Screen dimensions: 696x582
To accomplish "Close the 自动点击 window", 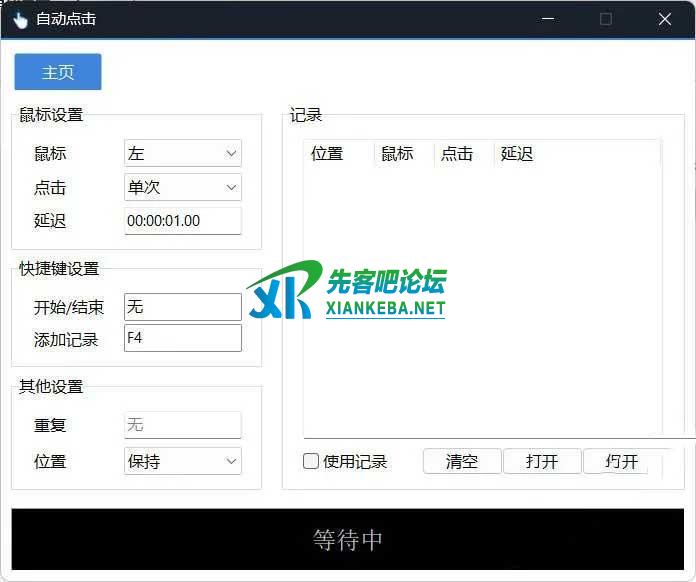I will point(665,19).
